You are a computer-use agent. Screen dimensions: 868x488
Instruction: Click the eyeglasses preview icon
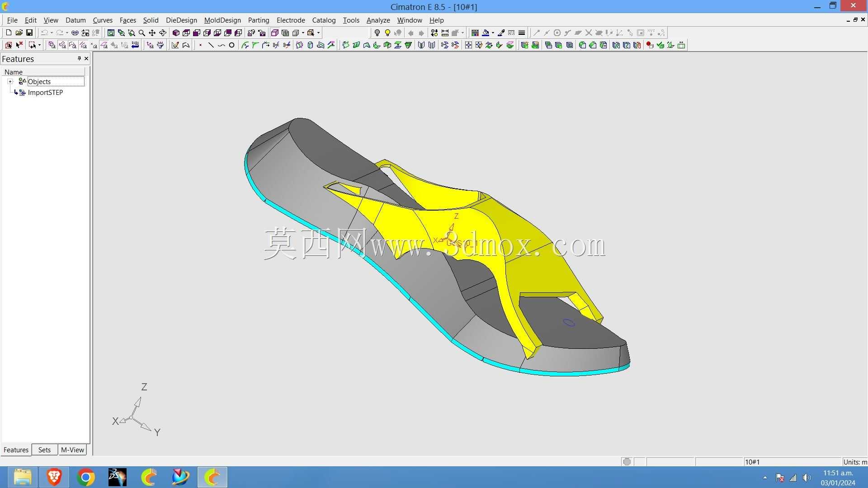(75, 33)
